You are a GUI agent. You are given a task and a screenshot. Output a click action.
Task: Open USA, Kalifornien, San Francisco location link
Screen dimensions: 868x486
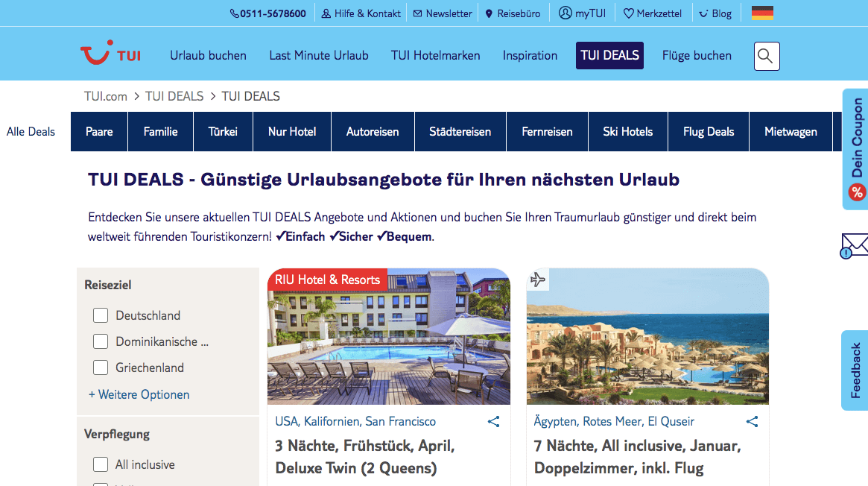[355, 421]
